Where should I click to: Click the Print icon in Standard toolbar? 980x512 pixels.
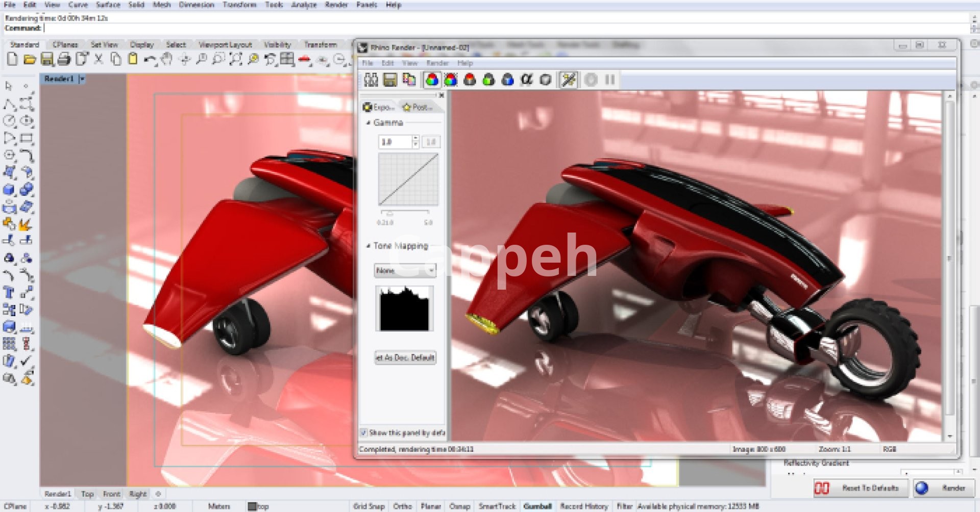(x=64, y=59)
